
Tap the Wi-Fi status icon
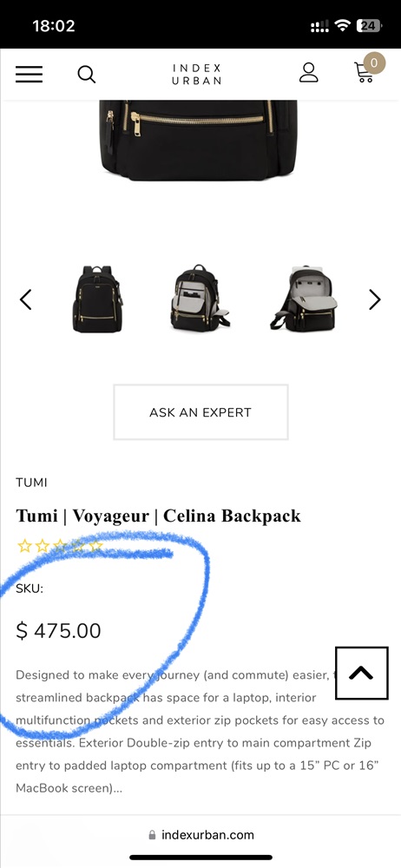point(344,25)
